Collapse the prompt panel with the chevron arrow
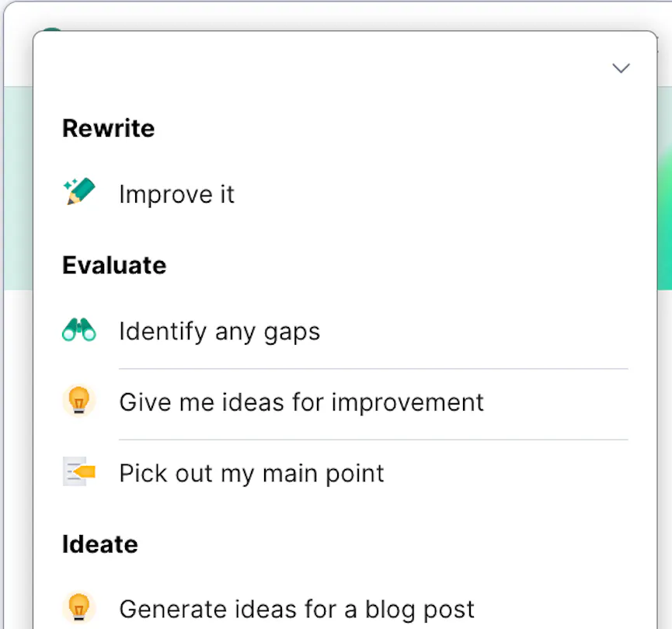This screenshot has height=629, width=672. tap(621, 68)
